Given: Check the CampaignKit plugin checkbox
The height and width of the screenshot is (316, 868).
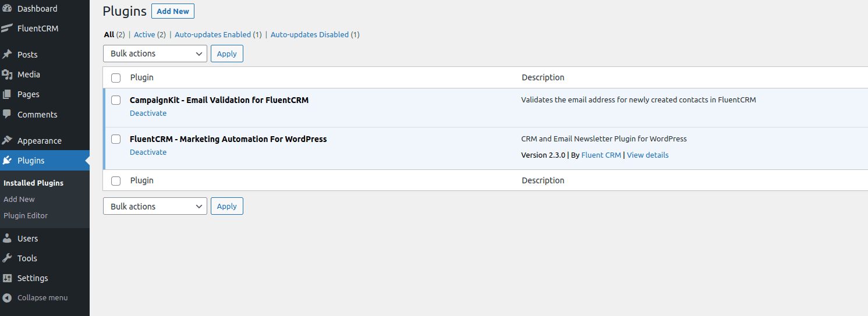Looking at the screenshot, I should tap(116, 100).
